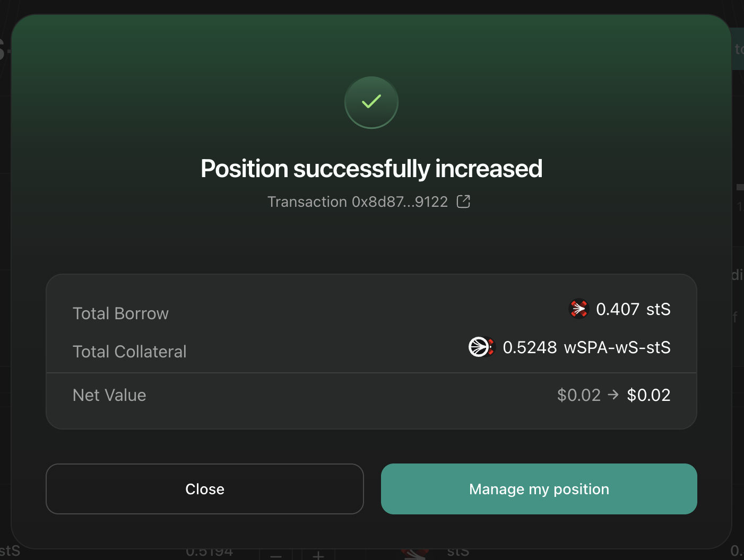Open transaction in explorer via external-link icon
The height and width of the screenshot is (560, 744).
[x=463, y=202]
